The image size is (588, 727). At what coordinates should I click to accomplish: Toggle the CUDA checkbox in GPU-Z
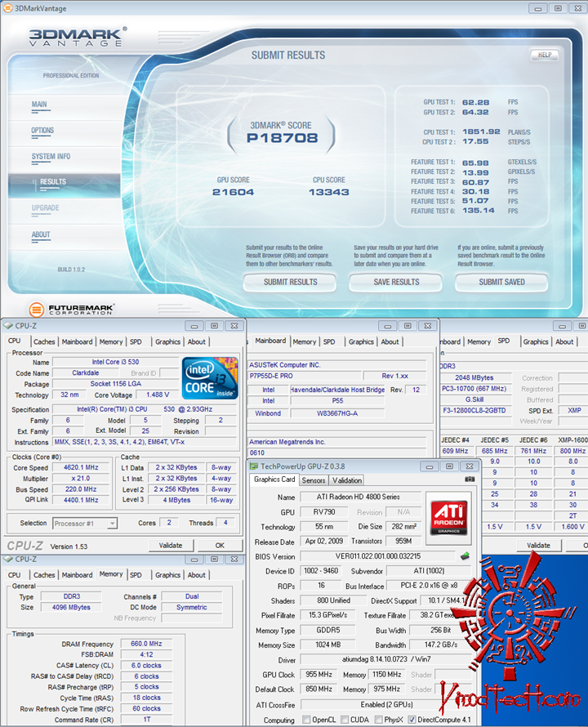coord(345,720)
